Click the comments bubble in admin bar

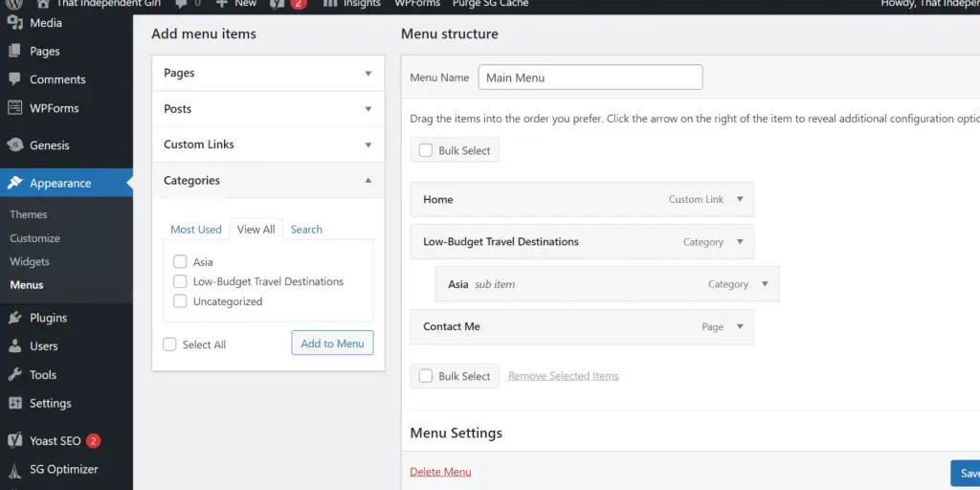(x=181, y=4)
